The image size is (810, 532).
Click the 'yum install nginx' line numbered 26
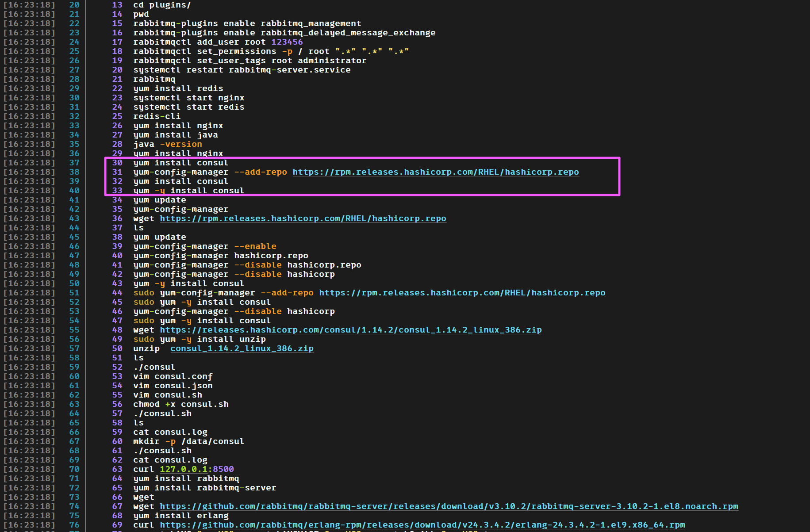click(x=178, y=126)
